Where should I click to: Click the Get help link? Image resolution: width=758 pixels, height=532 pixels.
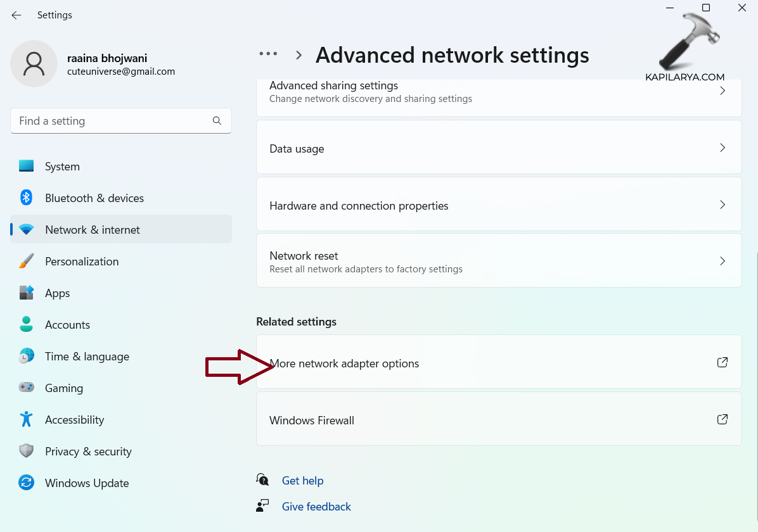click(302, 481)
